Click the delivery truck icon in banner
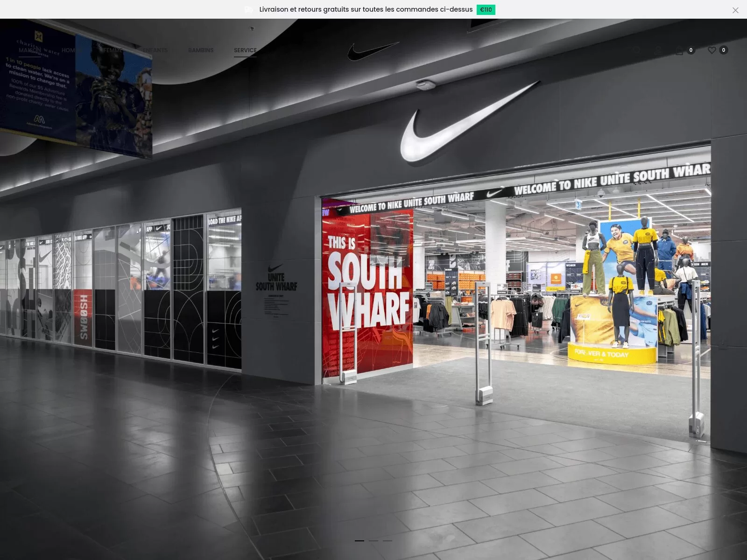Viewport: 747px width, 560px height. [249, 9]
